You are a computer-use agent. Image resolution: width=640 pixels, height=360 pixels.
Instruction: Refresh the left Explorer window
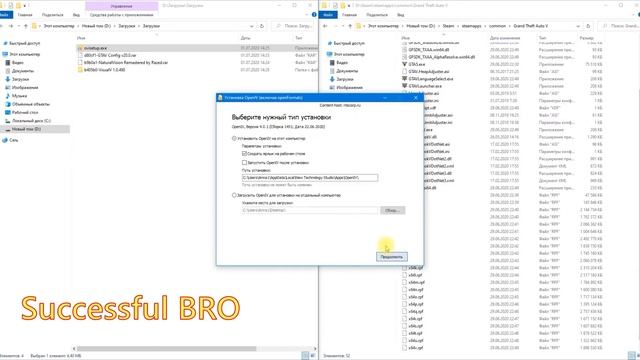262,26
